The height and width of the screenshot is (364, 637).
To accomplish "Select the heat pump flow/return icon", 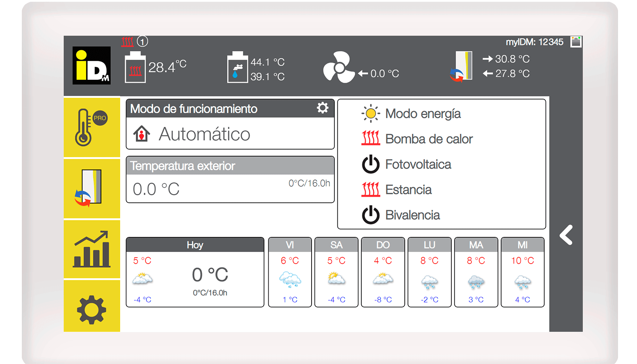I will pyautogui.click(x=462, y=67).
